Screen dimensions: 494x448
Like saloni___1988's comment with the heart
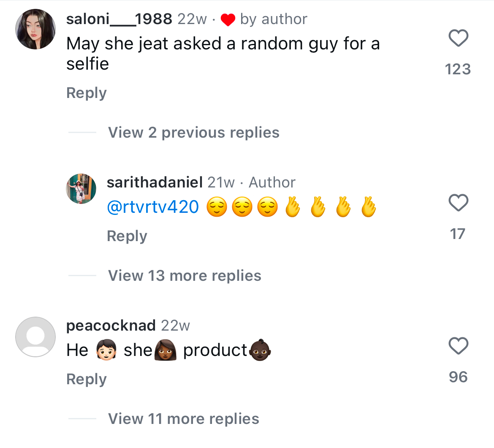click(458, 38)
